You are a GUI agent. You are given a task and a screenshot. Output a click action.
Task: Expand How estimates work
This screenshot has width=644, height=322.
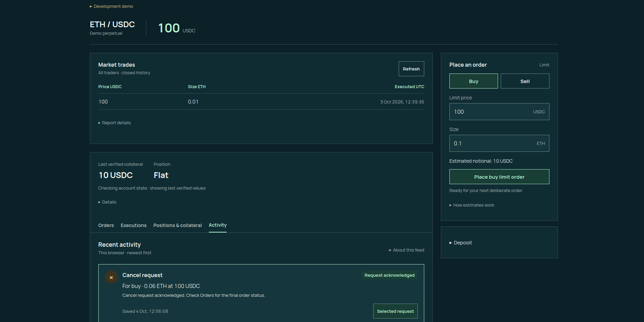(x=472, y=205)
